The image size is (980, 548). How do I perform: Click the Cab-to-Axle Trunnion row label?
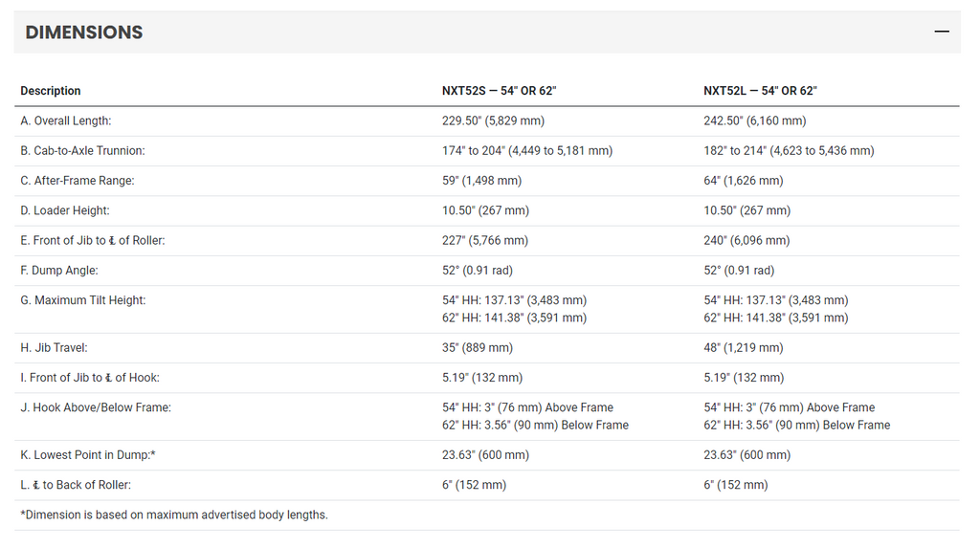(x=82, y=150)
